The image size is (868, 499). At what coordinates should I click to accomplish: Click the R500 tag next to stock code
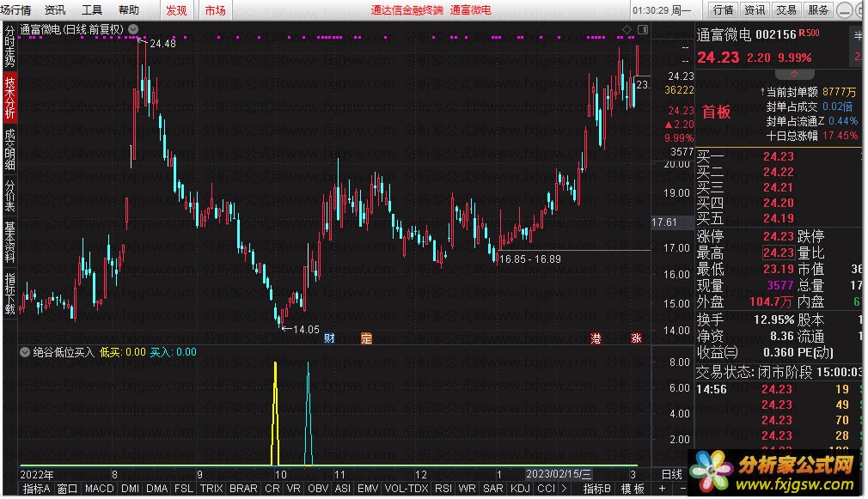(810, 33)
